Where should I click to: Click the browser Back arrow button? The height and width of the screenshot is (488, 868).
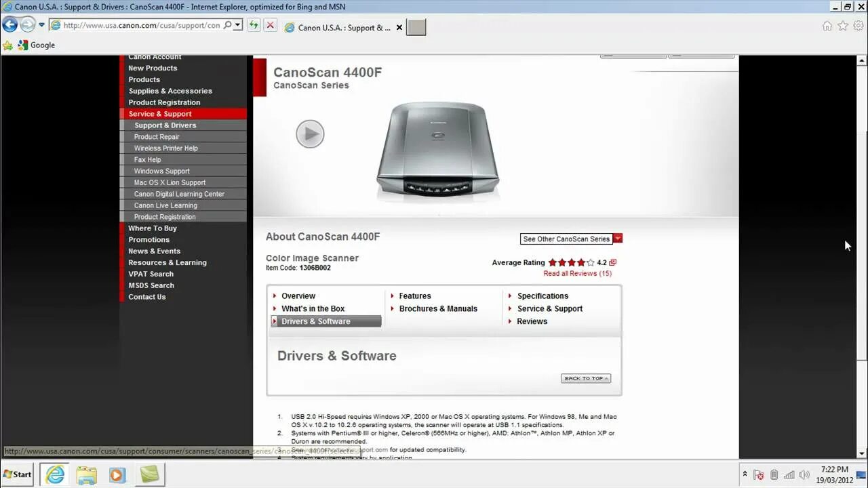[9, 25]
